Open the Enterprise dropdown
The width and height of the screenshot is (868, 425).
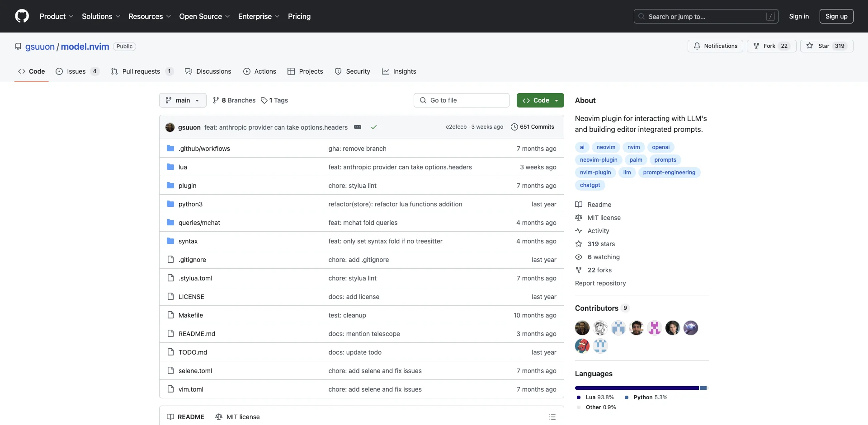pyautogui.click(x=259, y=16)
